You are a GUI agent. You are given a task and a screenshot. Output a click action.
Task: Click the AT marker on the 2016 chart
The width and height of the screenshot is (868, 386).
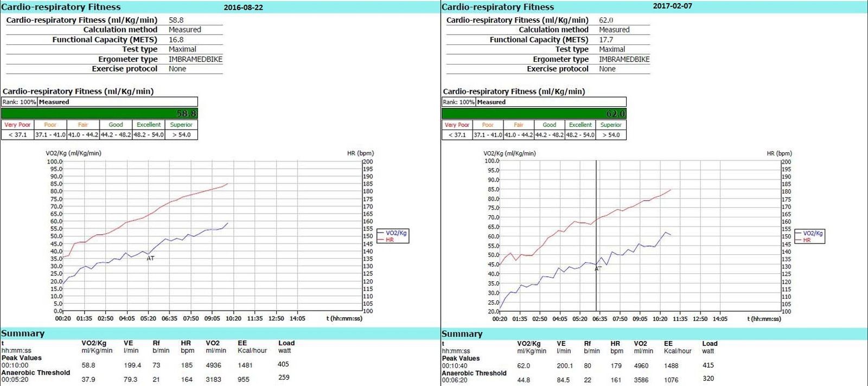coord(150,258)
